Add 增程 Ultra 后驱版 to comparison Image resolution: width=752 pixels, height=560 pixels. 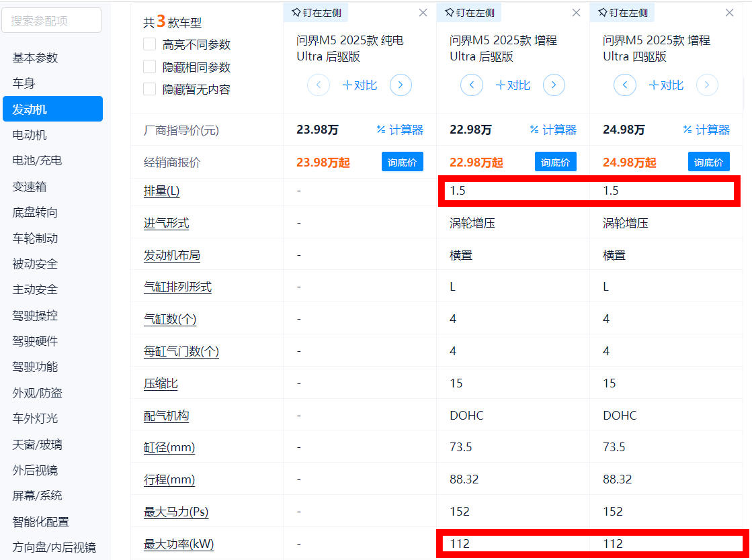513,85
